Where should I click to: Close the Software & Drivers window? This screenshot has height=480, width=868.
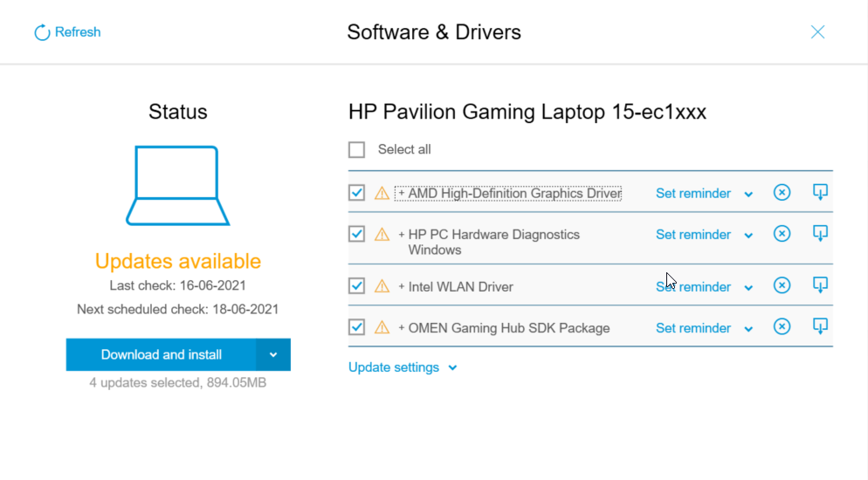tap(817, 32)
